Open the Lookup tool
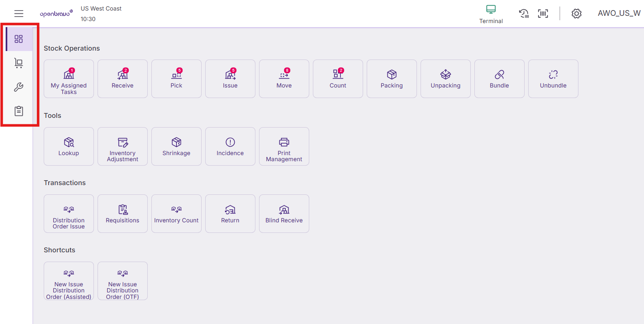The image size is (644, 324). click(x=69, y=147)
